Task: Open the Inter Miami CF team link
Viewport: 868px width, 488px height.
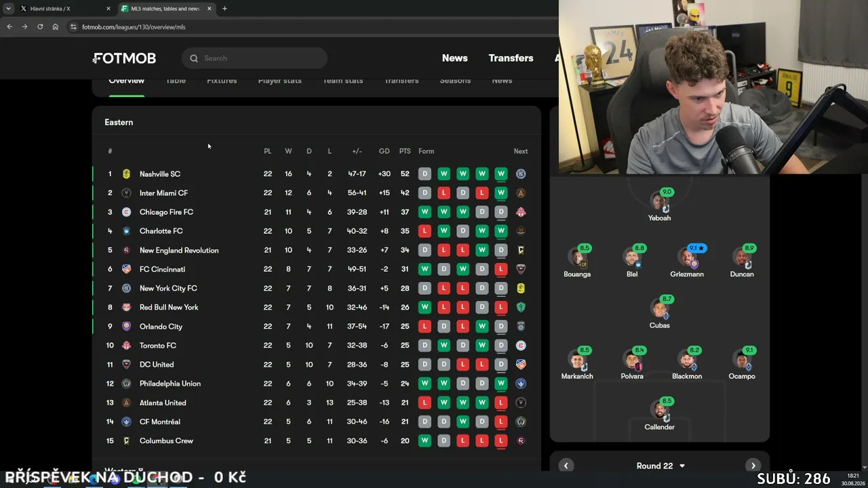Action: pyautogui.click(x=163, y=193)
